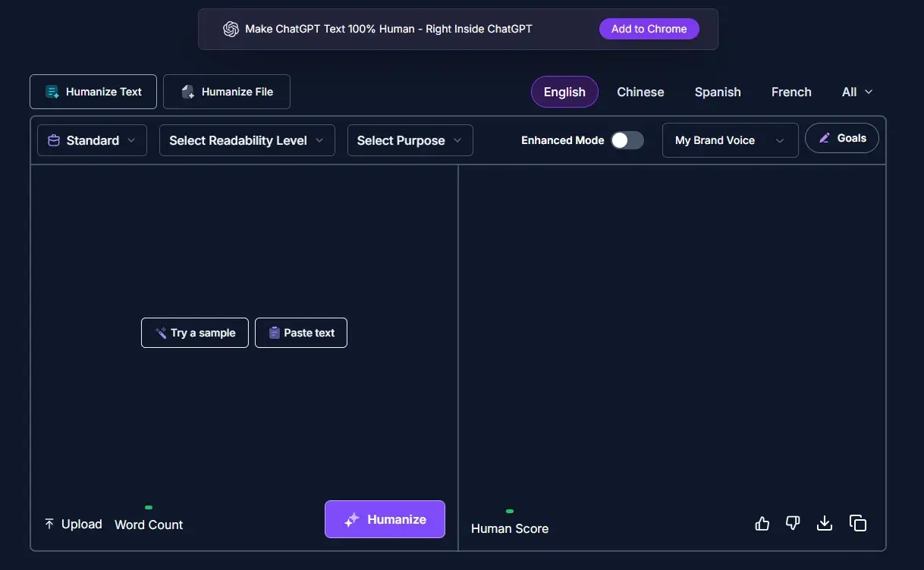Open the Goals button
Screen dimensions: 924x570
(x=842, y=138)
